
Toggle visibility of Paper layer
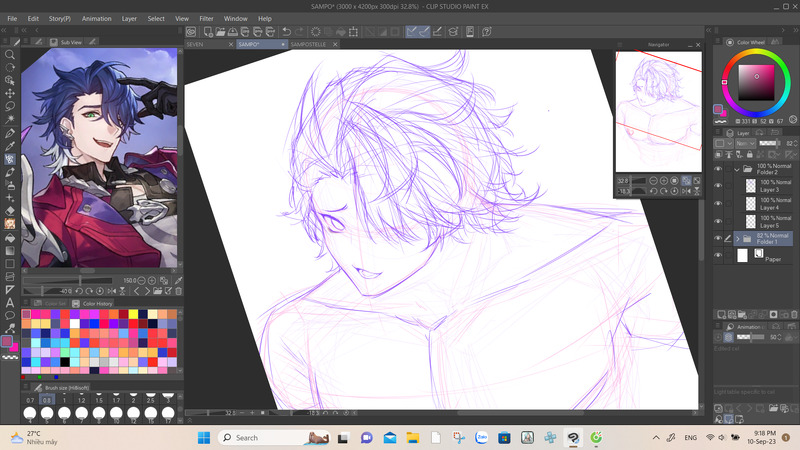tap(718, 256)
